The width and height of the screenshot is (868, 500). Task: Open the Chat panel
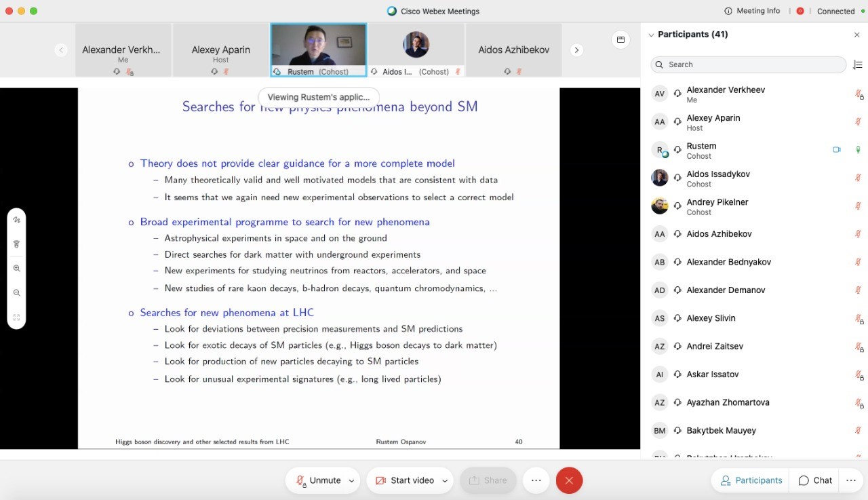pyautogui.click(x=815, y=480)
